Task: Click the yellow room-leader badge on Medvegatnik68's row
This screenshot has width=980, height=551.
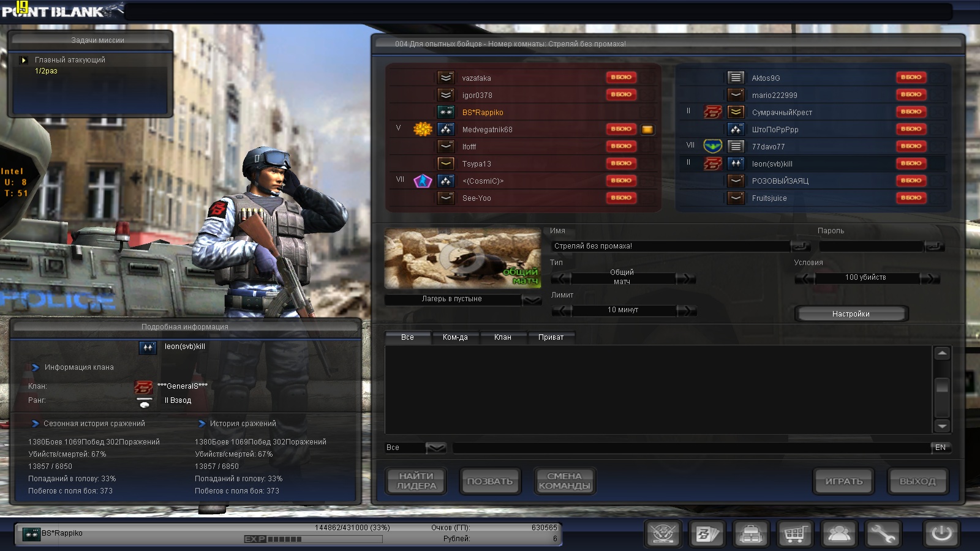Action: [647, 129]
